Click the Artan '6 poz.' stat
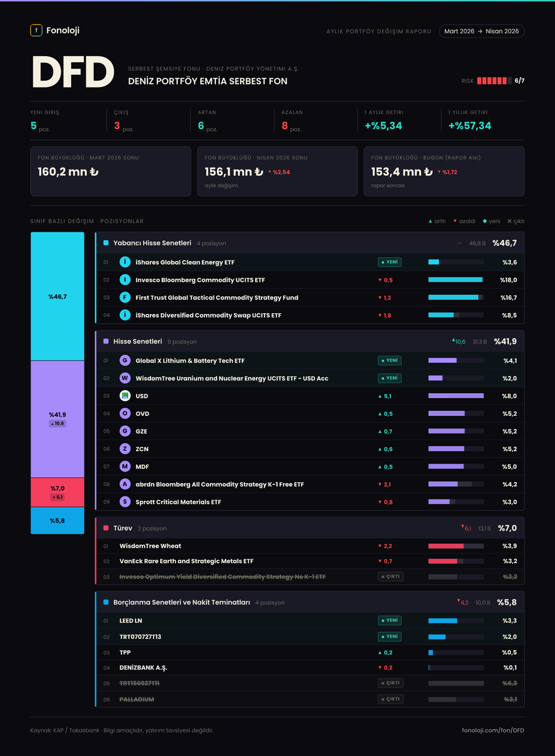This screenshot has height=756, width=555. pos(208,126)
